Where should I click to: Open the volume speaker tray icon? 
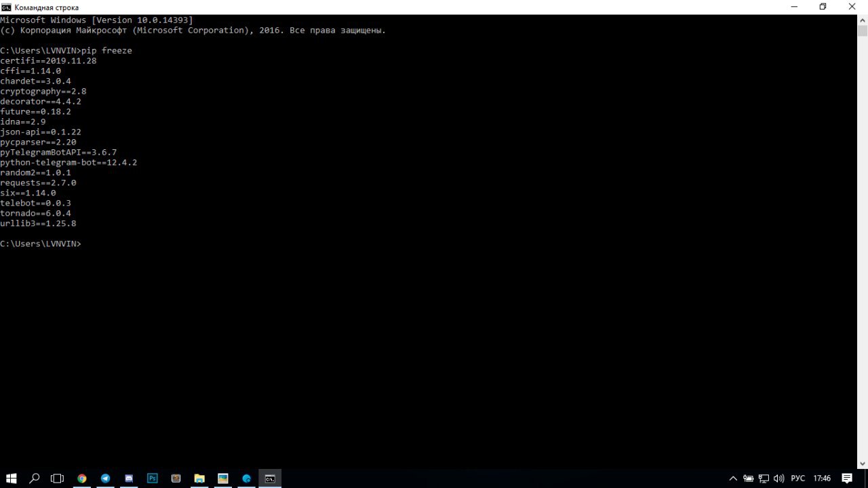pos(778,478)
